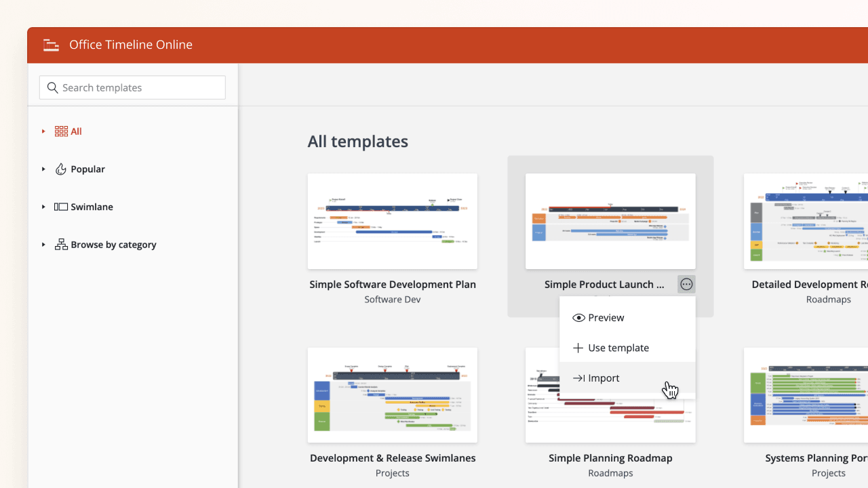Select the Popular category label
The width and height of the screenshot is (868, 488).
coord(87,169)
